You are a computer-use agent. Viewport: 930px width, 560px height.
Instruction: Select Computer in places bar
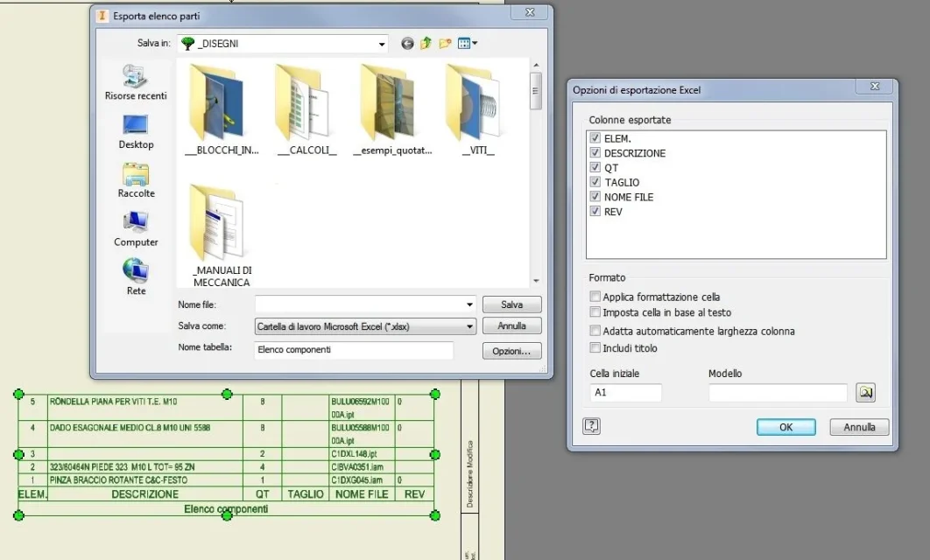[135, 229]
